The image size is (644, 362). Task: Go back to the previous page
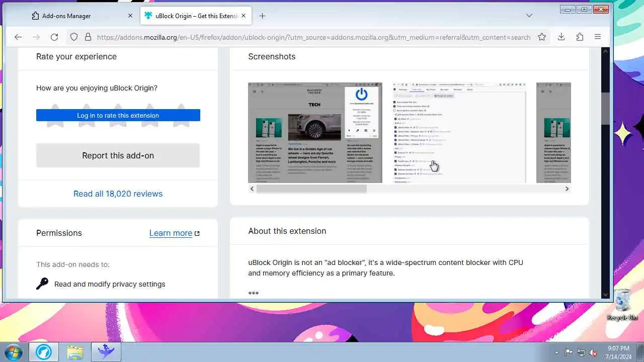pyautogui.click(x=18, y=37)
